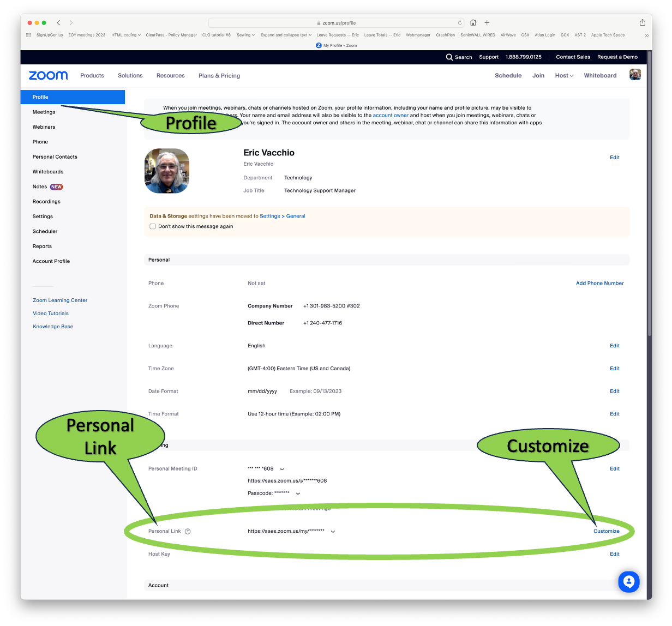Open the user avatar menu in header
The width and height of the screenshot is (672, 626).
[635, 75]
